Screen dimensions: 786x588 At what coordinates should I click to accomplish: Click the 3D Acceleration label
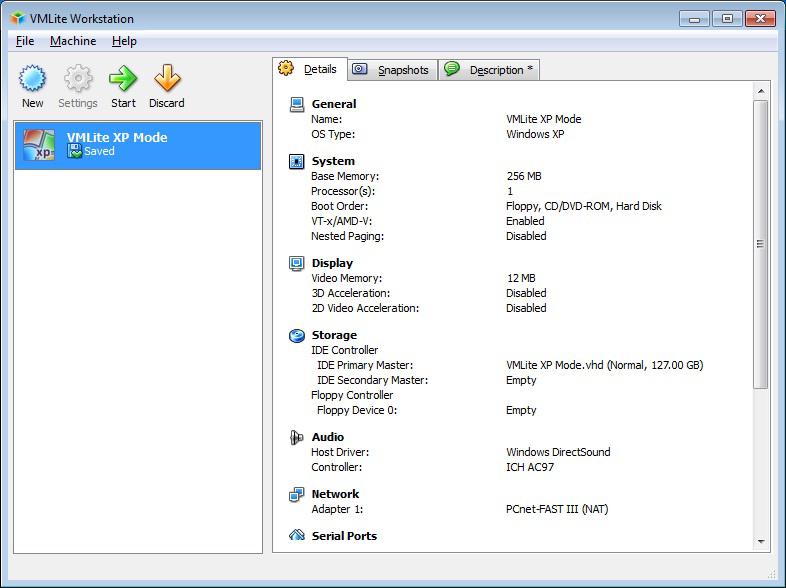click(x=350, y=293)
